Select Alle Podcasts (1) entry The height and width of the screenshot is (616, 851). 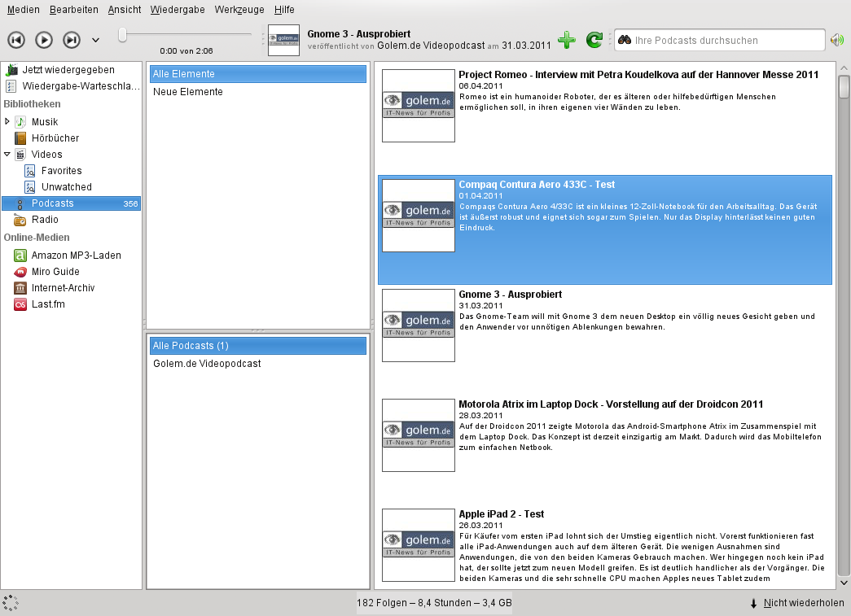click(x=258, y=345)
